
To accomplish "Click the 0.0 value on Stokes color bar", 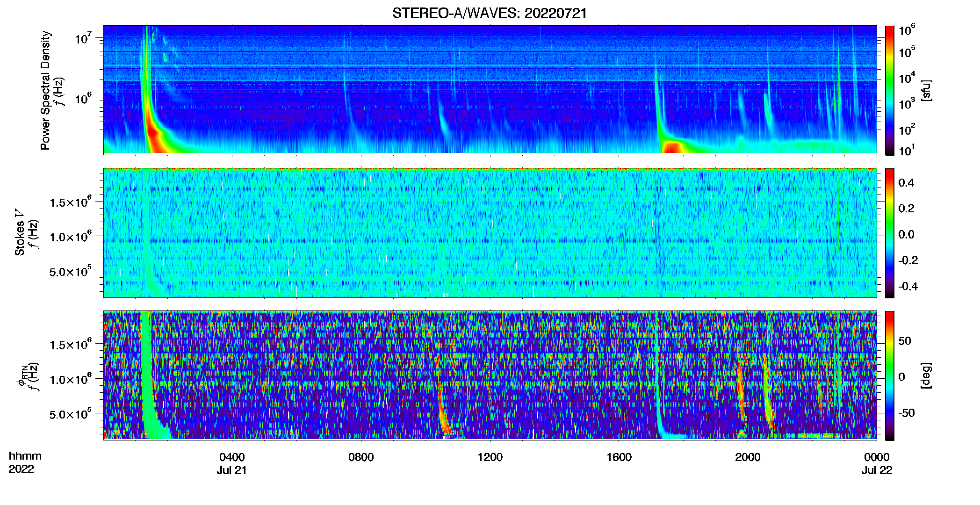I will pyautogui.click(x=906, y=234).
